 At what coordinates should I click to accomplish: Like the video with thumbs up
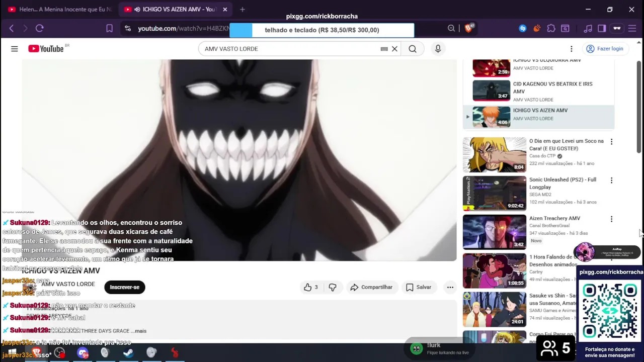click(310, 287)
